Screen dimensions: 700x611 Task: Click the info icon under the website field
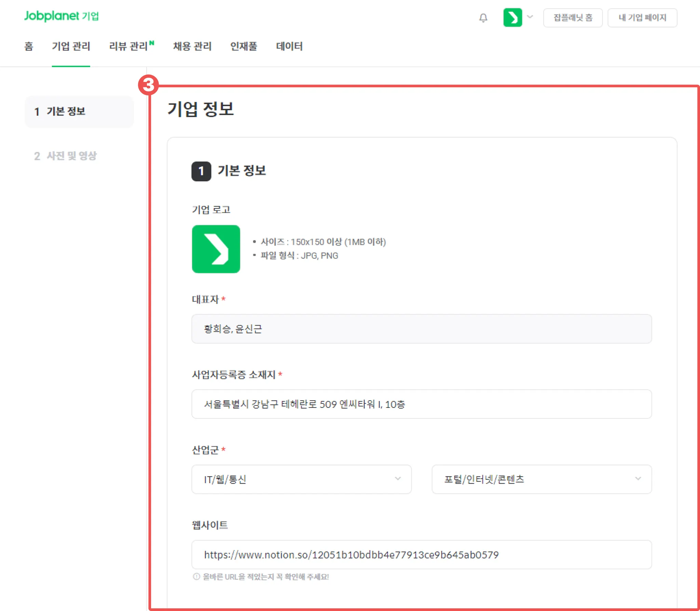click(x=196, y=577)
